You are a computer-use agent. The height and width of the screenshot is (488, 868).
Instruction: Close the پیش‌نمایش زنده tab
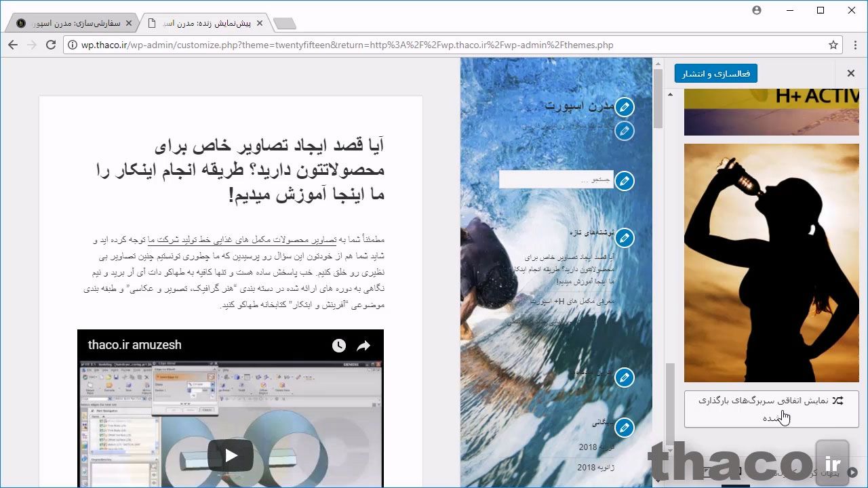(259, 23)
